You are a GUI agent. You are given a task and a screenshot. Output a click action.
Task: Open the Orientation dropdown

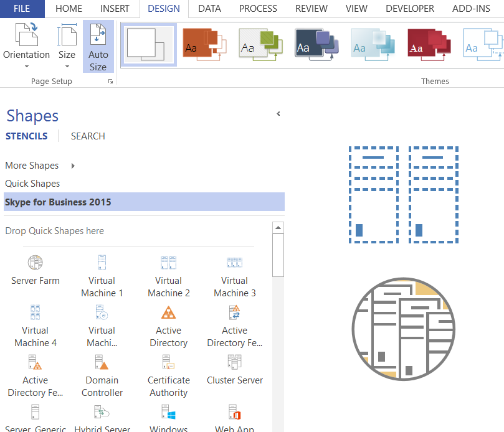click(26, 46)
